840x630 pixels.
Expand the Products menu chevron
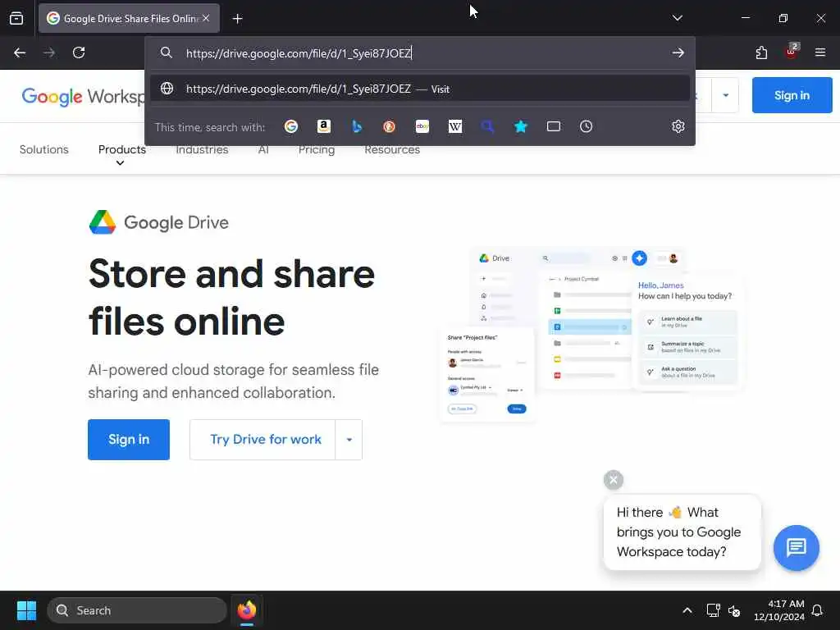pyautogui.click(x=120, y=163)
